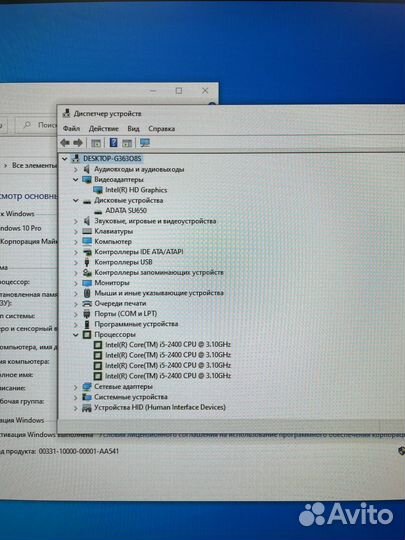The height and width of the screenshot is (540, 405).
Task: Expand the Контроллеры USB category
Action: point(76,262)
